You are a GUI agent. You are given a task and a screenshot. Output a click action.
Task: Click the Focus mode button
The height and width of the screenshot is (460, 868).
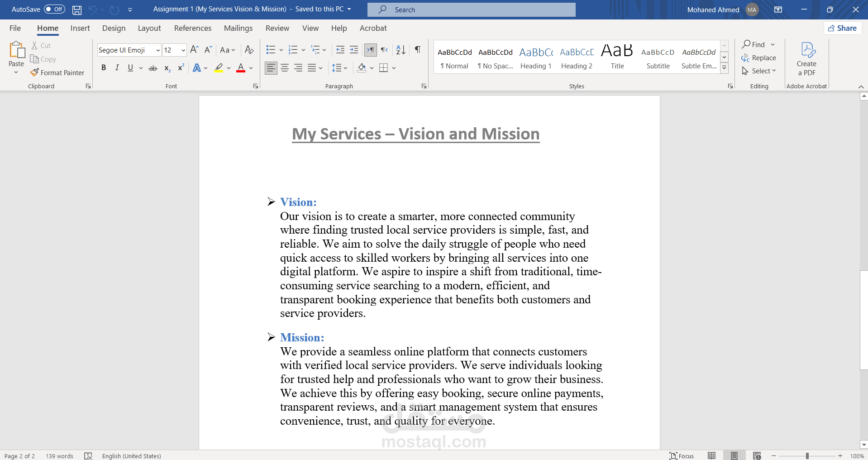(682, 456)
